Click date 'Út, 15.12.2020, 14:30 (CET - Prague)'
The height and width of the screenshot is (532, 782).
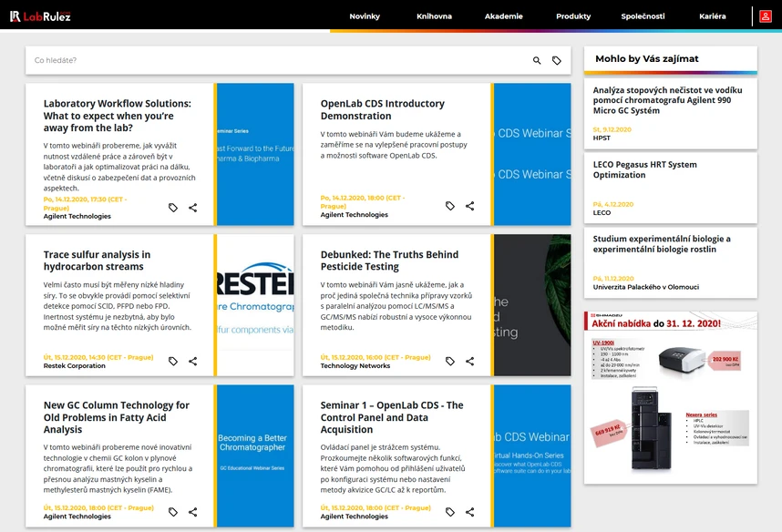coord(98,357)
